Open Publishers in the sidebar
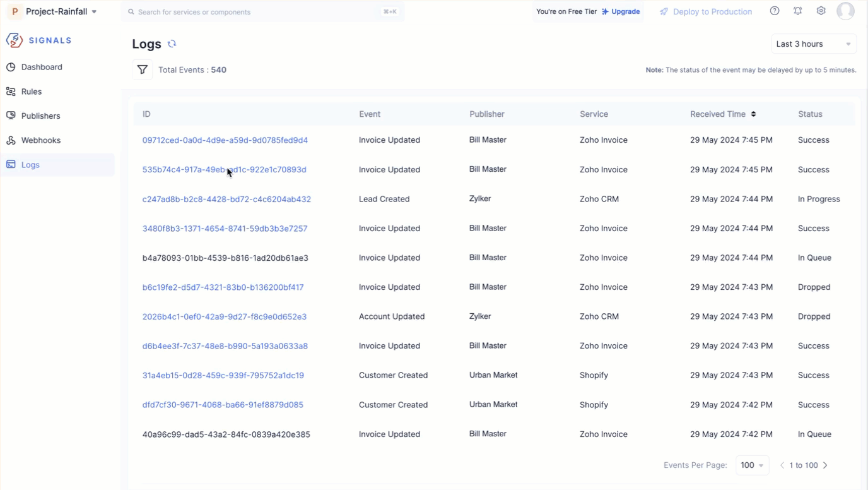 point(41,116)
